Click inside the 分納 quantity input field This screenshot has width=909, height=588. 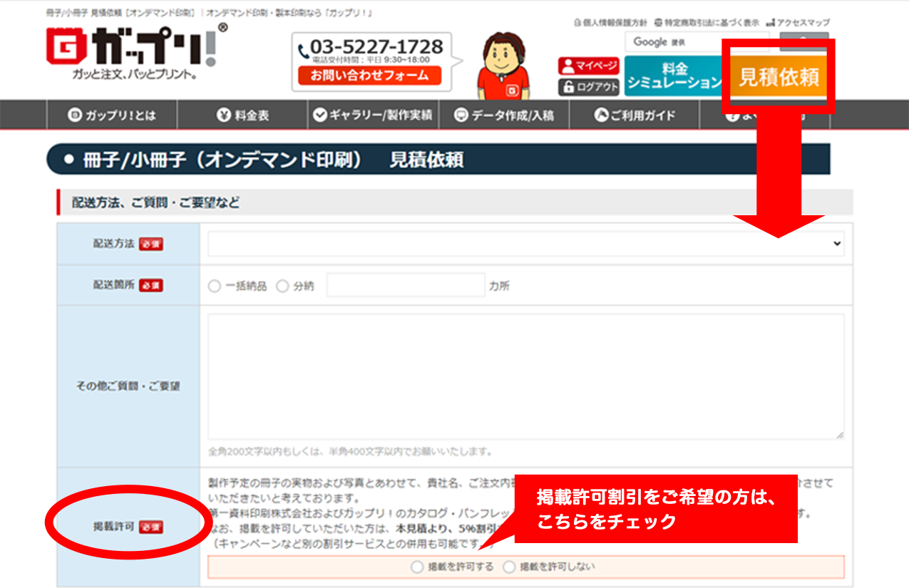point(405,285)
